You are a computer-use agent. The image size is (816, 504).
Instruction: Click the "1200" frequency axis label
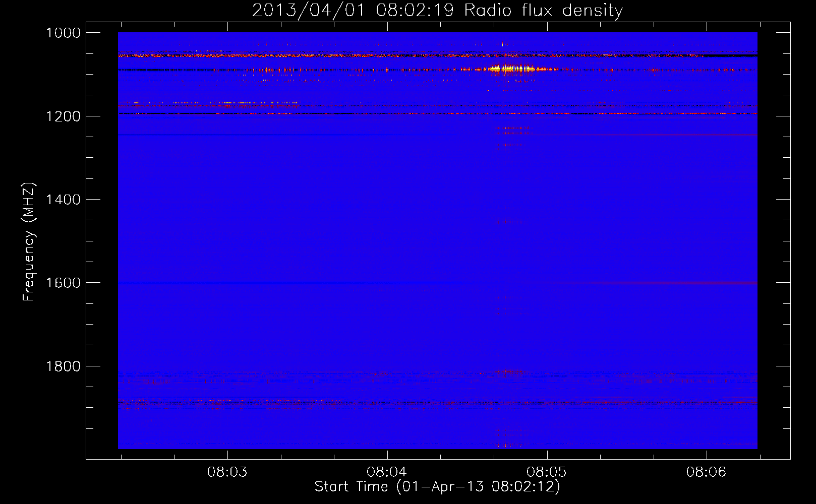[64, 116]
